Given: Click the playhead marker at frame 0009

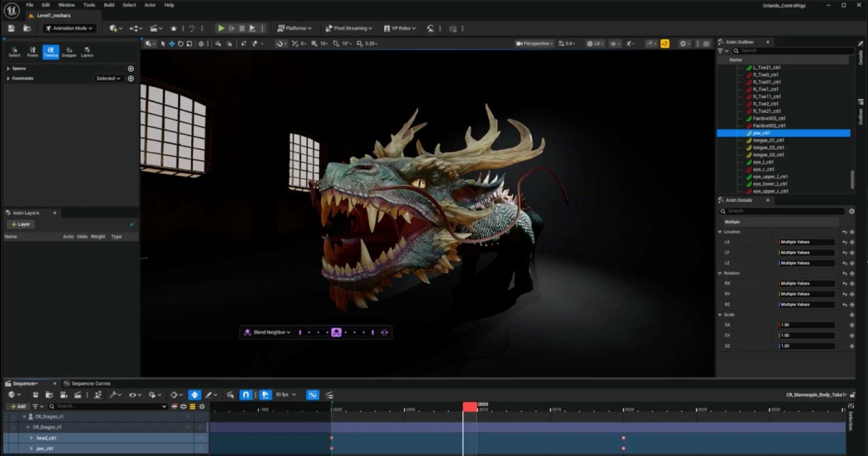Looking at the screenshot, I should tap(470, 408).
